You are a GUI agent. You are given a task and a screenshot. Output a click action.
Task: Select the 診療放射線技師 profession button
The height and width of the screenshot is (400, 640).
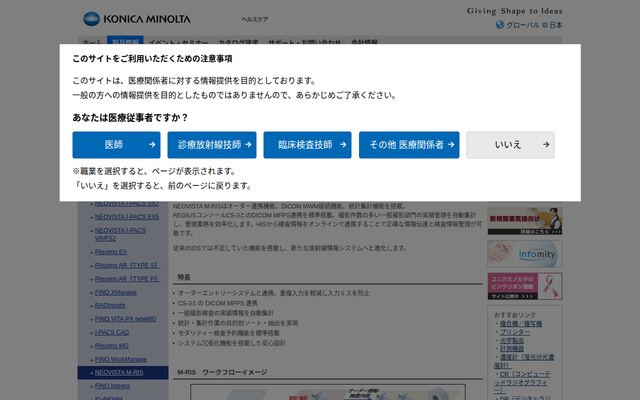[x=212, y=145]
